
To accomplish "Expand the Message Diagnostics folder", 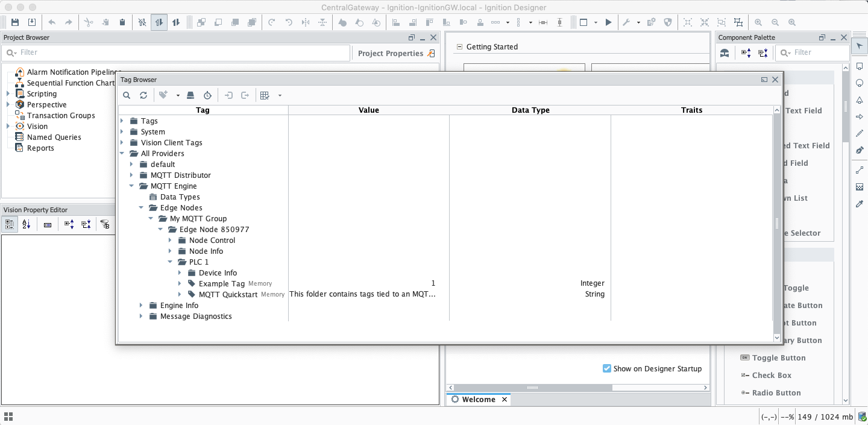I will coord(142,316).
